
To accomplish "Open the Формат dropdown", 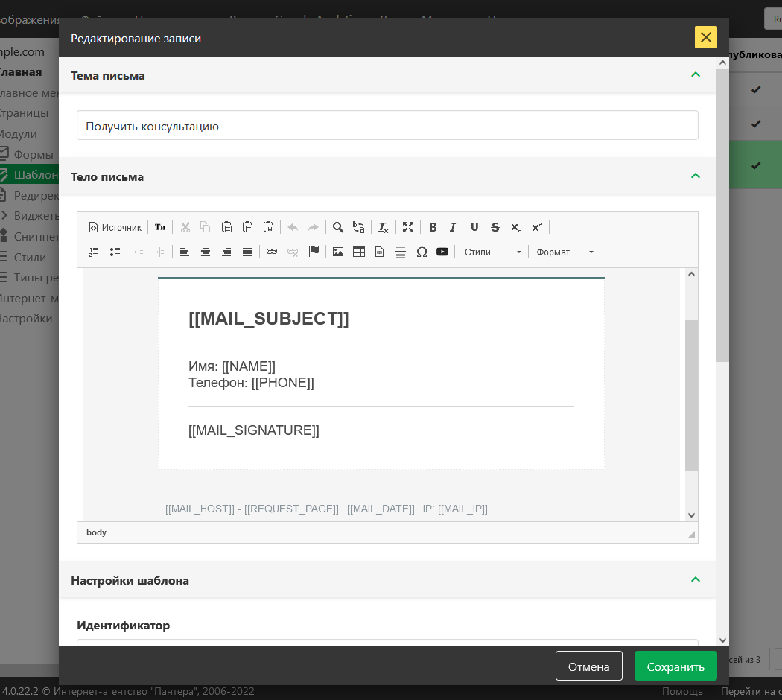I will [x=565, y=252].
